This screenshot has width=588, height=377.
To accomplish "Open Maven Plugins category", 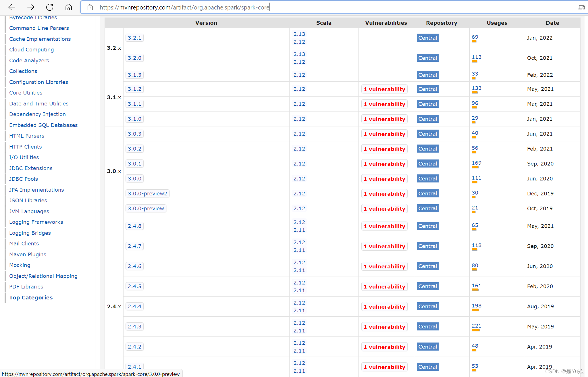I will click(x=28, y=254).
